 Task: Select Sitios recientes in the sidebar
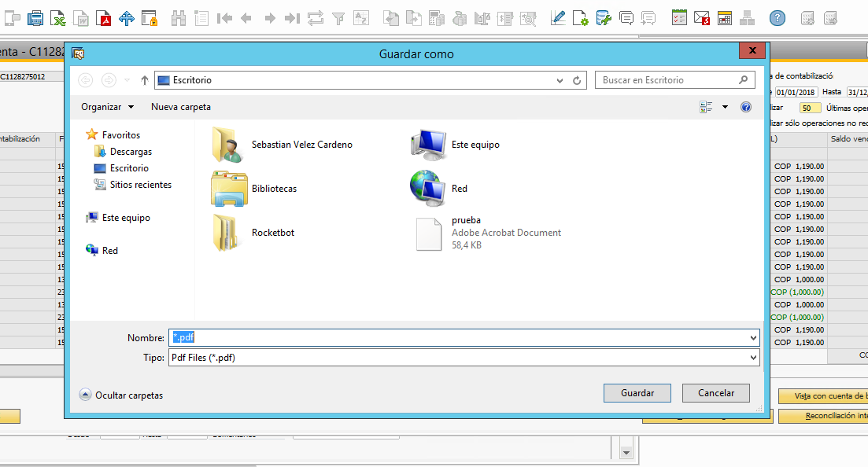[x=140, y=185]
